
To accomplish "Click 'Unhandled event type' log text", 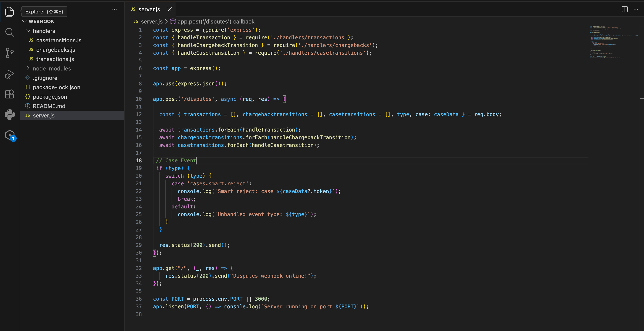I will pos(250,214).
